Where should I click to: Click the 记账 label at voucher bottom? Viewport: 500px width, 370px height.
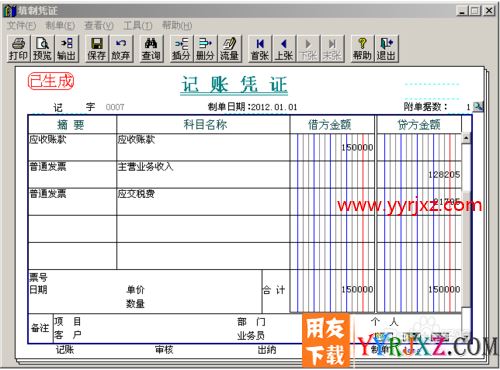click(65, 350)
